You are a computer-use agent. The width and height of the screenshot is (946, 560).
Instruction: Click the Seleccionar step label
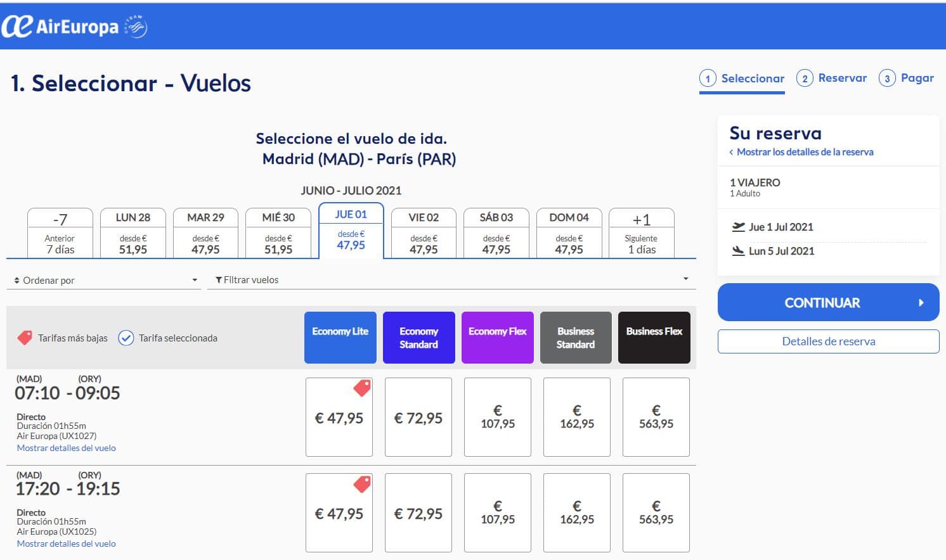coord(753,79)
